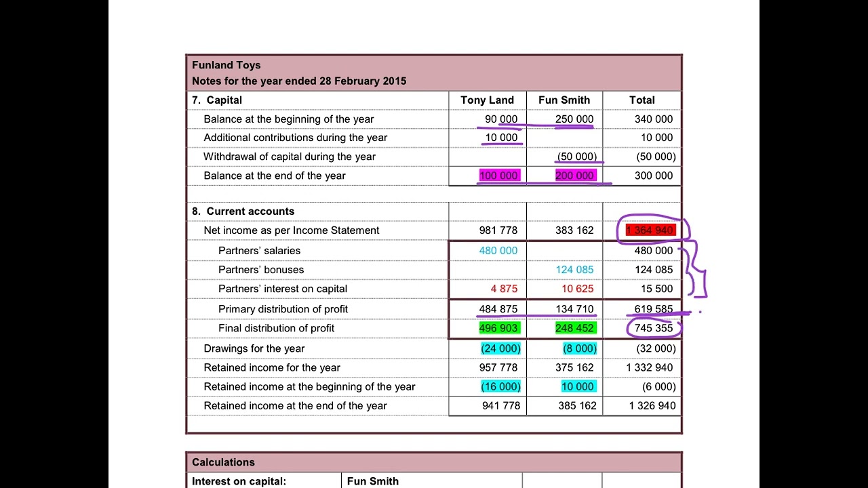Click the 'Total' column header
Image resolution: width=868 pixels, height=488 pixels.
tap(642, 100)
